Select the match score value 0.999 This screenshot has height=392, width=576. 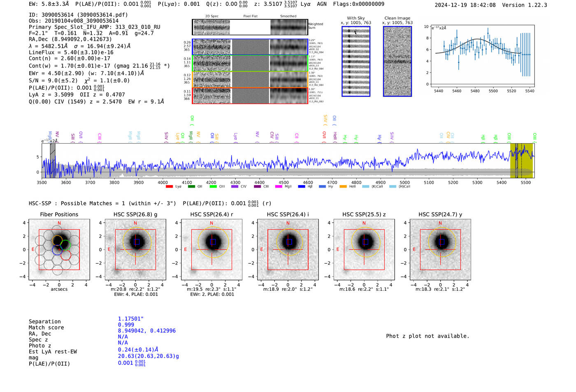point(126,325)
